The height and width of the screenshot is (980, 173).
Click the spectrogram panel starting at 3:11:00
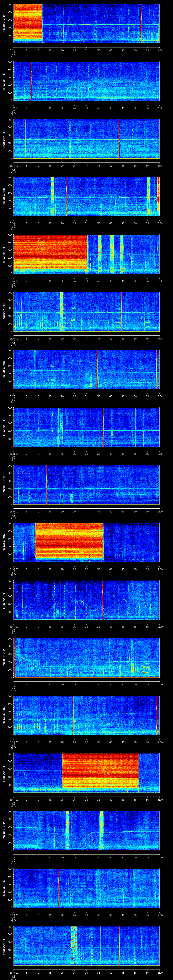[x=86, y=600]
